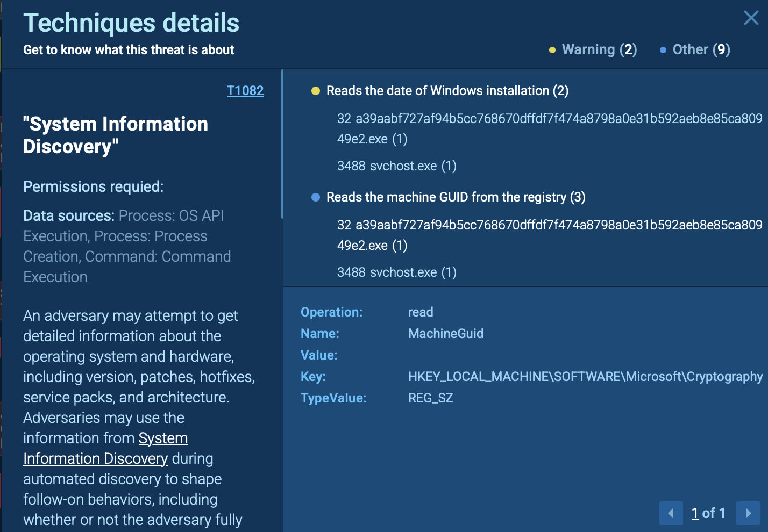Click the yellow Warning legend dot
Image resolution: width=768 pixels, height=532 pixels.
click(552, 50)
